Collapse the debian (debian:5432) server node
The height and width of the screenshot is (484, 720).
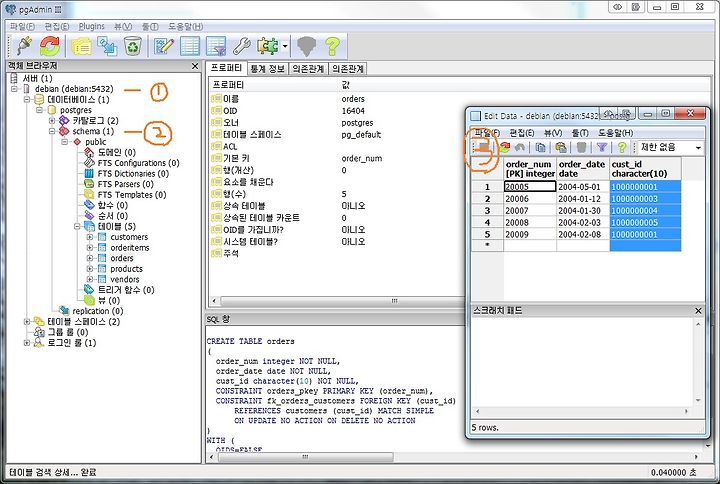pos(14,89)
